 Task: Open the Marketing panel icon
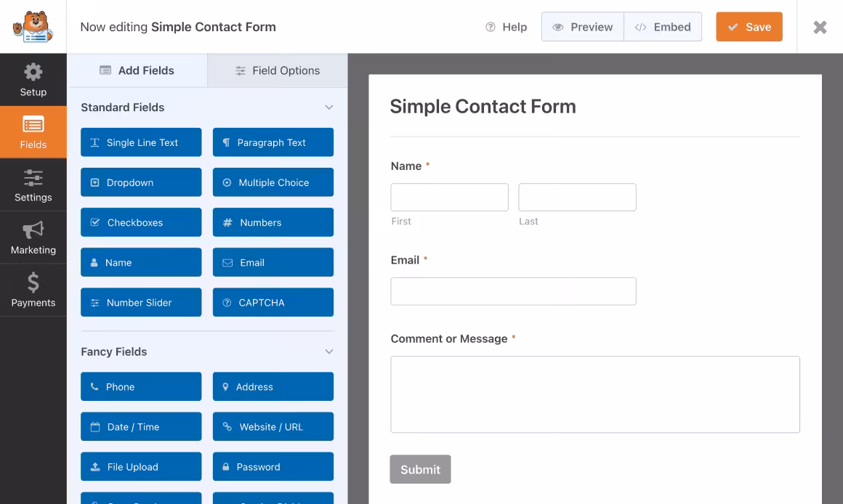pyautogui.click(x=33, y=237)
